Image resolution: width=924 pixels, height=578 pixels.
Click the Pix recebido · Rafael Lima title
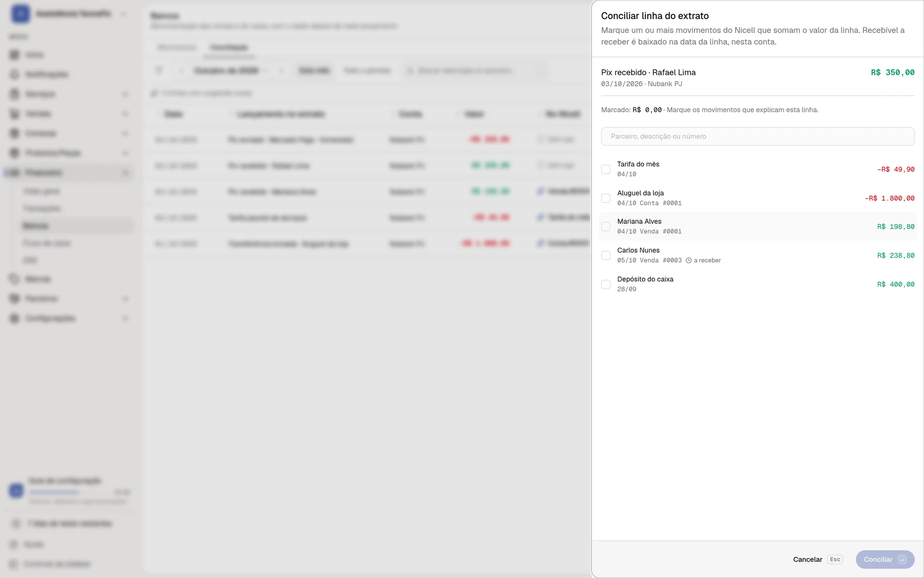pyautogui.click(x=648, y=72)
